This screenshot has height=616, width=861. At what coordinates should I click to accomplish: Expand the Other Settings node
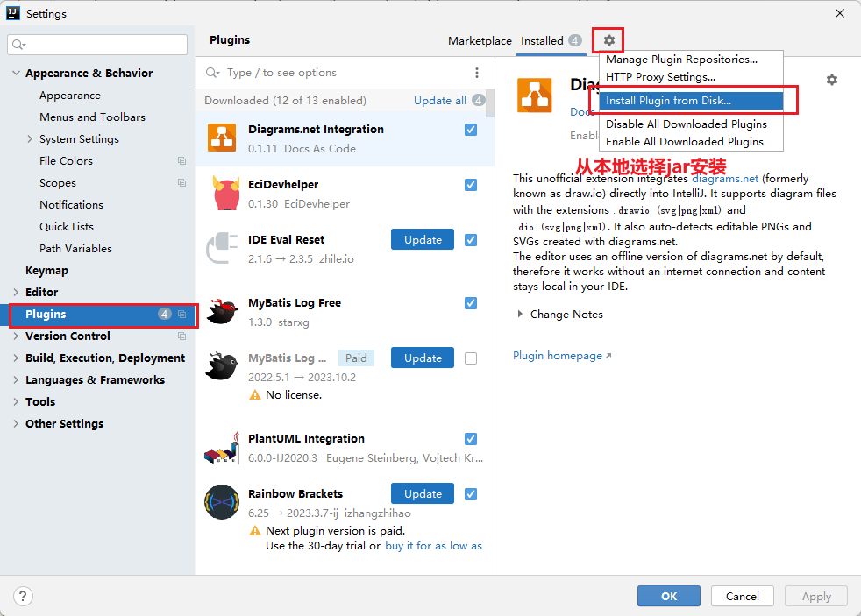click(x=16, y=423)
